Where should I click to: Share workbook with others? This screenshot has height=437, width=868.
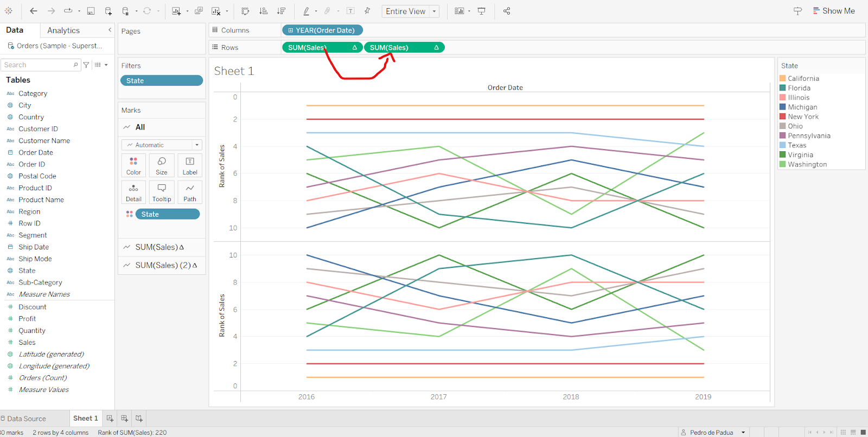tap(507, 11)
